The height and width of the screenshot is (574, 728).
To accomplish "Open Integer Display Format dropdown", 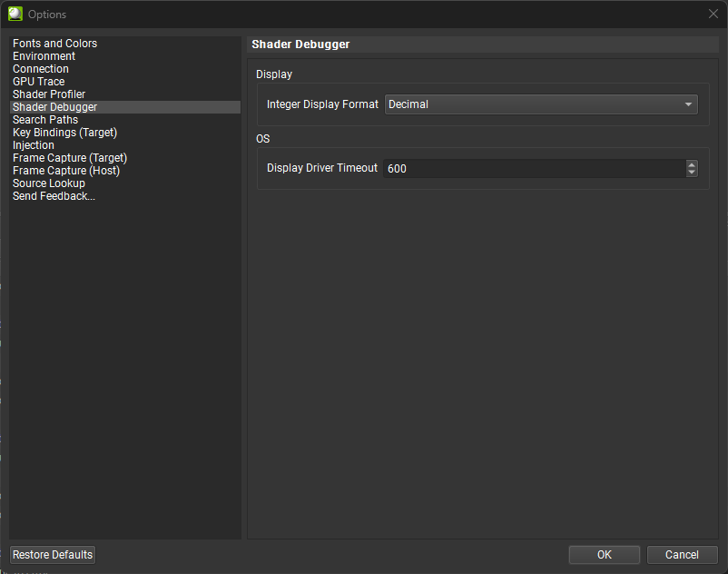I will (x=541, y=104).
